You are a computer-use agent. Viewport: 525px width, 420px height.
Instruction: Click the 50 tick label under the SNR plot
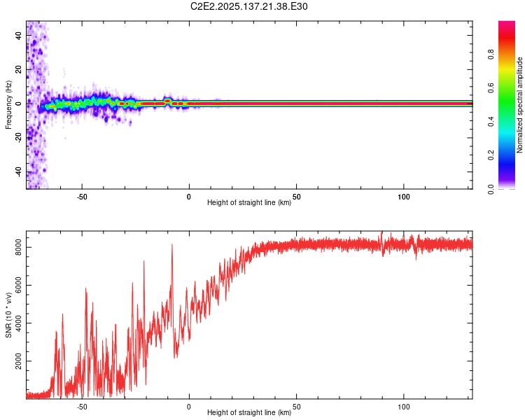[297, 407]
